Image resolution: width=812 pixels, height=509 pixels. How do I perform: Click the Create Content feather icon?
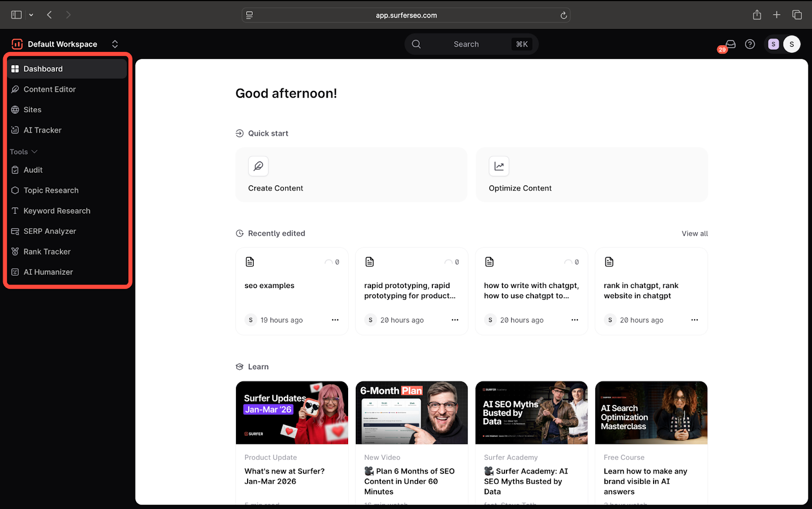(x=258, y=166)
